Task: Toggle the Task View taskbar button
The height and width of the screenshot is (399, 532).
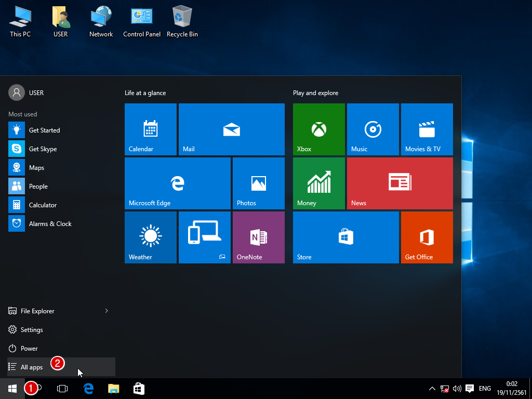Action: 62,389
